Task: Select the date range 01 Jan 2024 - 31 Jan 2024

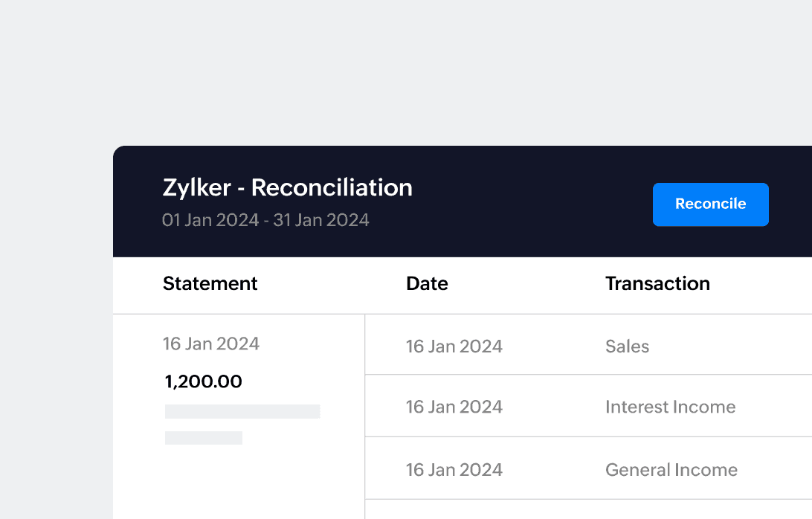Action: (x=265, y=219)
